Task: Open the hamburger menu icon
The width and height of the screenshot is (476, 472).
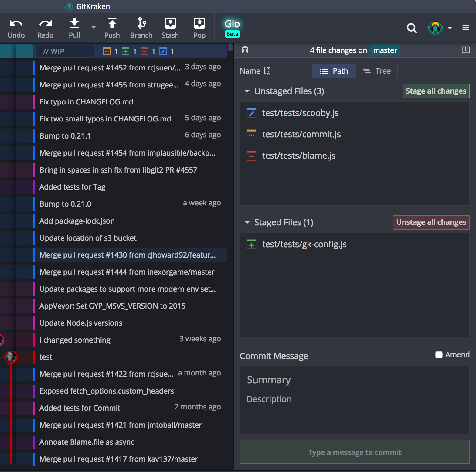Action: pos(465,28)
